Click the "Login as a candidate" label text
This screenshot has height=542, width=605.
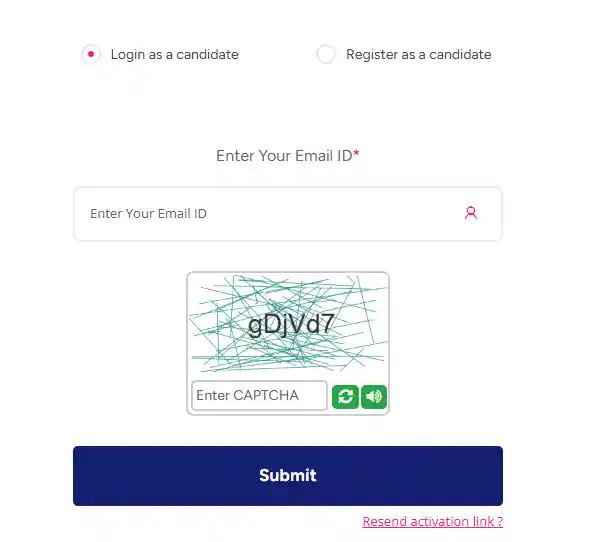point(174,54)
